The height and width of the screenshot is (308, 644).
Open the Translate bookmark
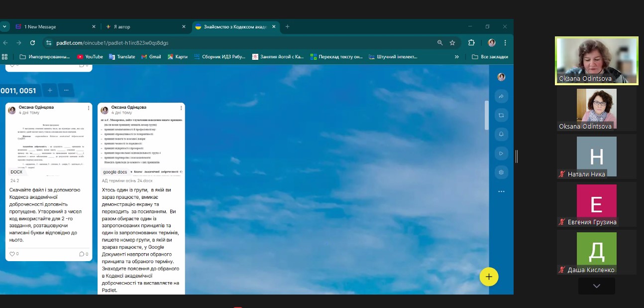click(x=122, y=57)
